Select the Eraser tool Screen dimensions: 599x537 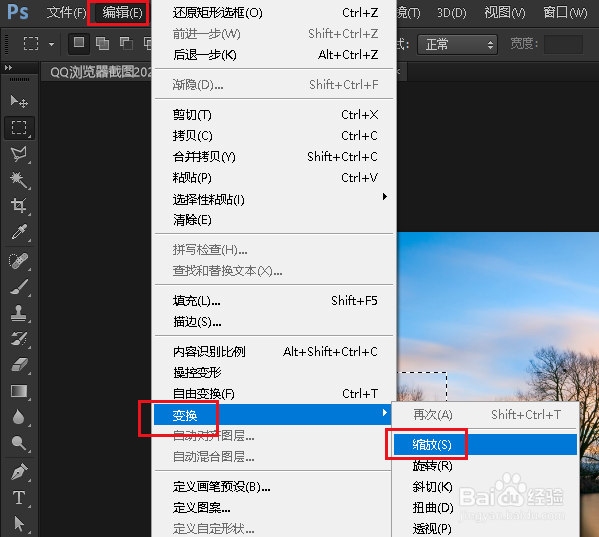(x=19, y=365)
